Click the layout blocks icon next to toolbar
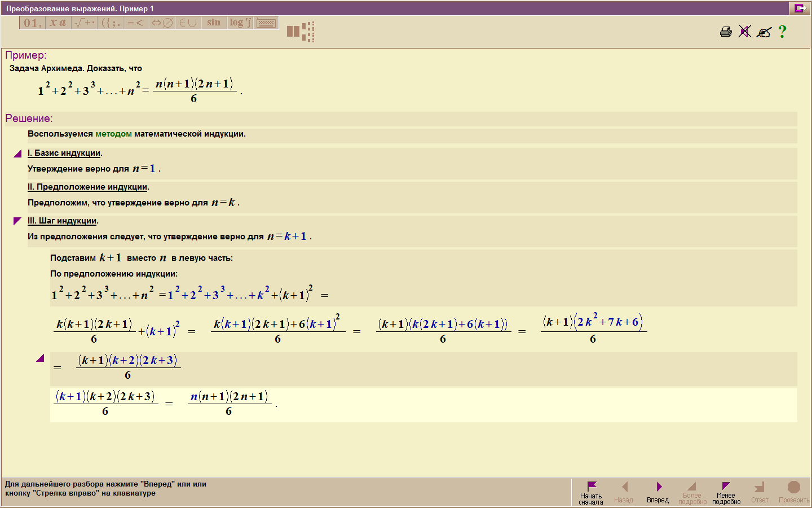812x508 pixels. tap(301, 32)
